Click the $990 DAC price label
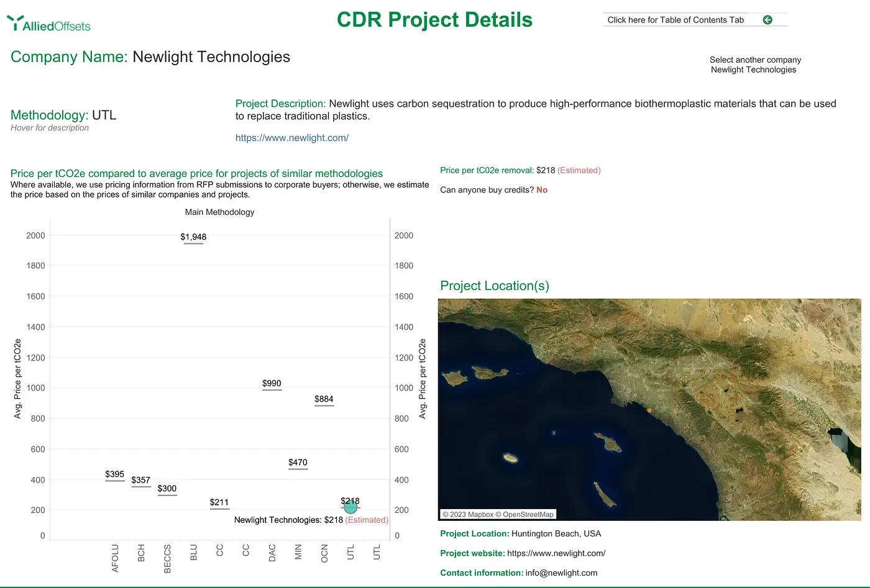Viewport: 870px width, 588px height. point(272,383)
